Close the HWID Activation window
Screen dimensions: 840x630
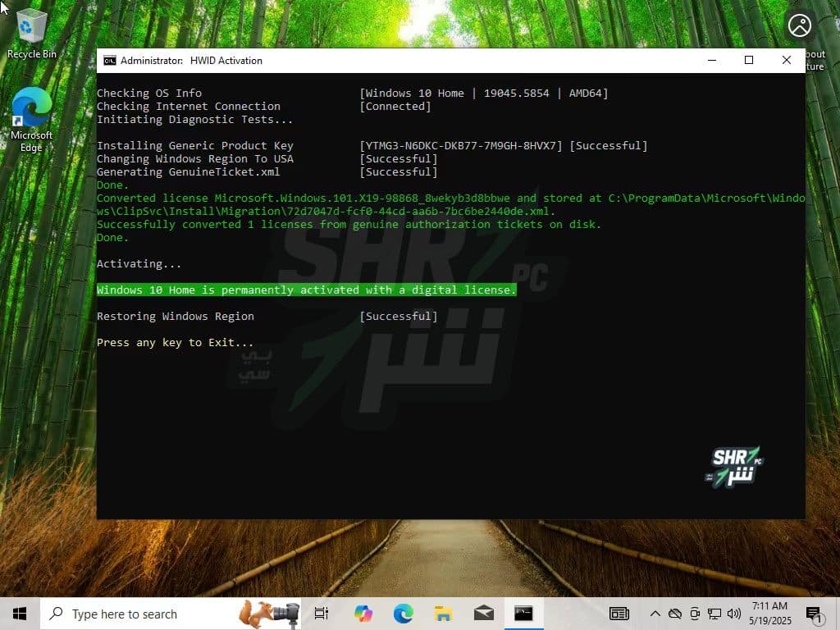[787, 60]
